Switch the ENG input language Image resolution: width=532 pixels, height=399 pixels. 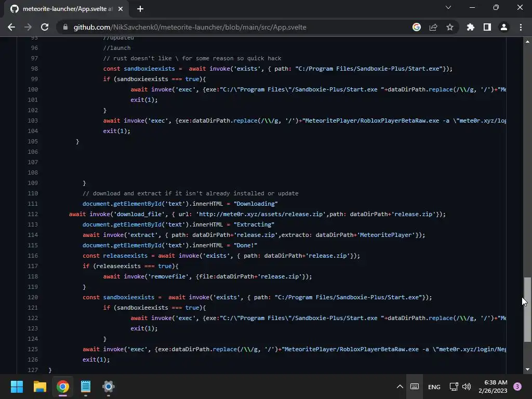pyautogui.click(x=434, y=387)
